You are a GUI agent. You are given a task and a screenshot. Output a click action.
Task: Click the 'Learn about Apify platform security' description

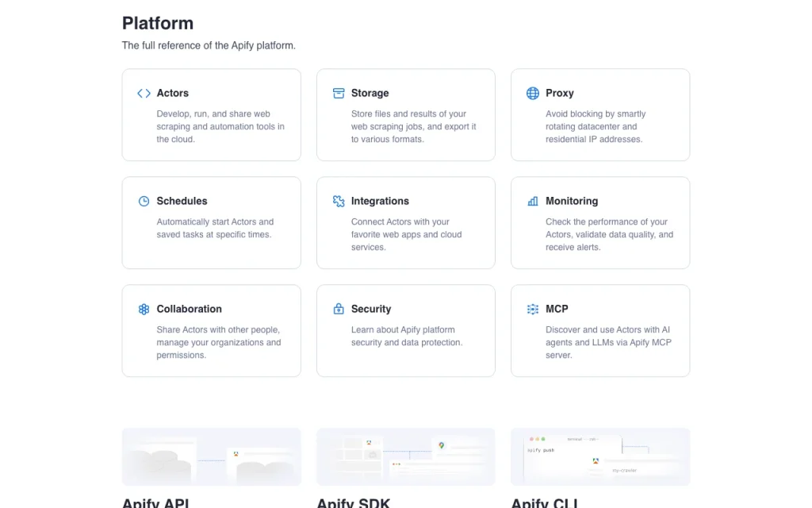click(407, 336)
